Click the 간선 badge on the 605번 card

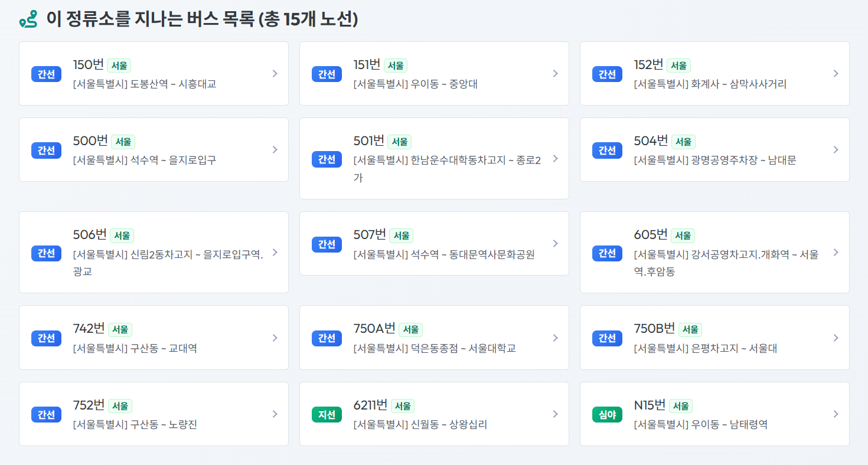tap(607, 253)
